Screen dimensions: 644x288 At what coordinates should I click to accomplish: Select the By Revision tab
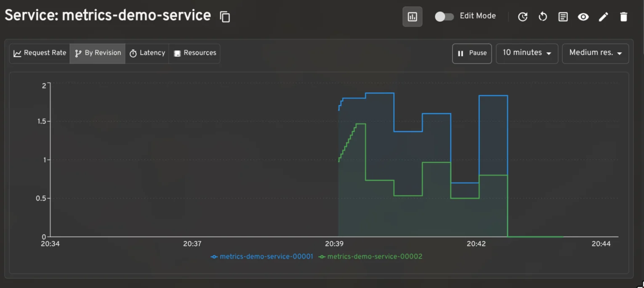(98, 53)
